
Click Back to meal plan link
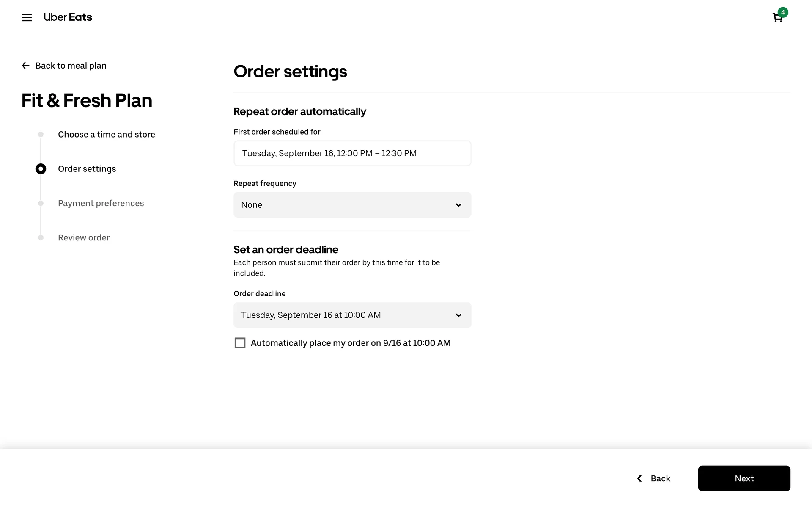[x=71, y=66]
